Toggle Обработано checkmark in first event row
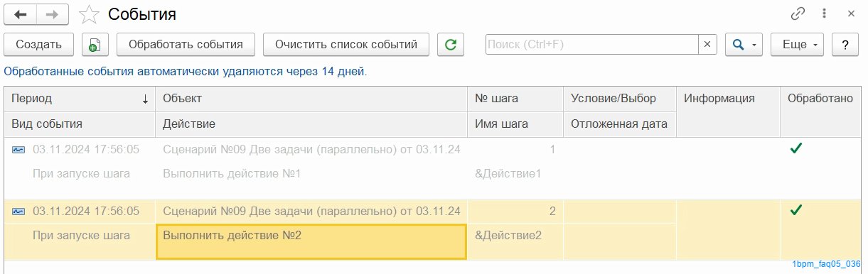Viewport: 868px width, 274px height. 796,149
